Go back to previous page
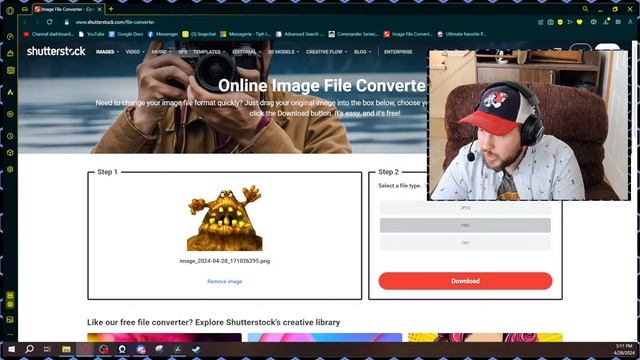This screenshot has height=360, width=640. point(25,22)
